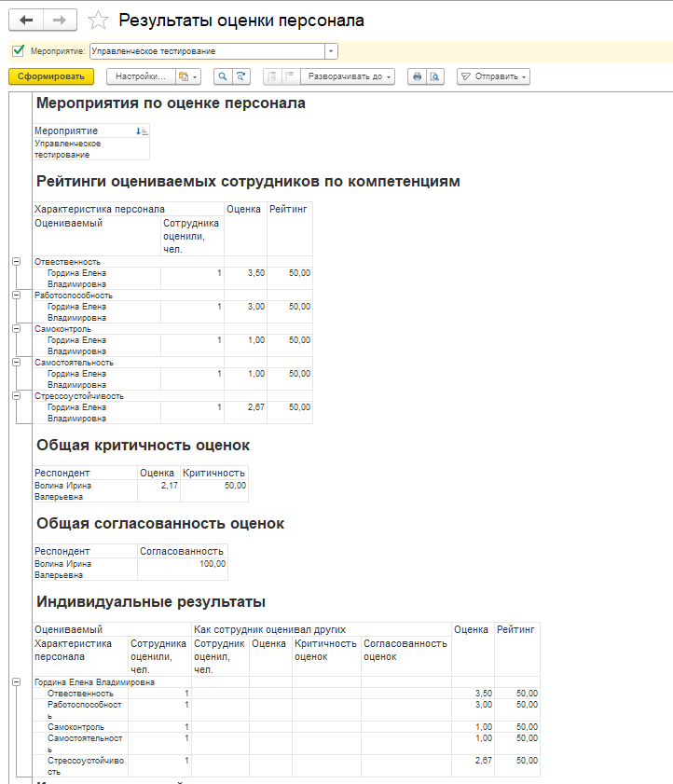Select the Характеристика персонала header in ratings table
Viewport: 673px width, 784px height.
pos(128,209)
